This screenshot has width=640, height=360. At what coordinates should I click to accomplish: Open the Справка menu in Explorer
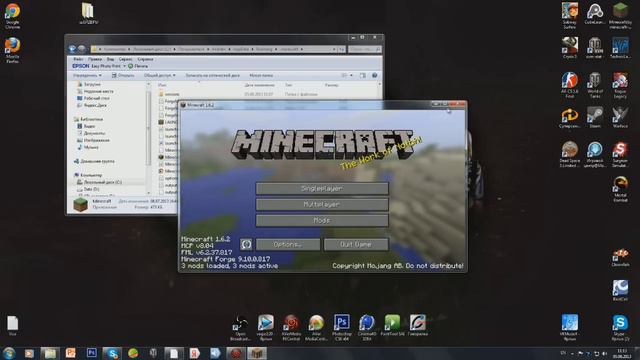click(145, 59)
